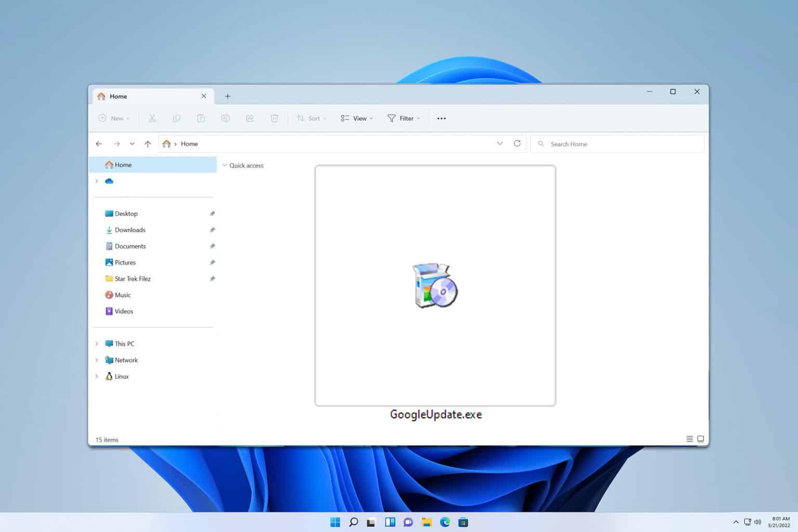Click the pin icon beside Pictures
The width and height of the screenshot is (798, 532).
pos(212,262)
